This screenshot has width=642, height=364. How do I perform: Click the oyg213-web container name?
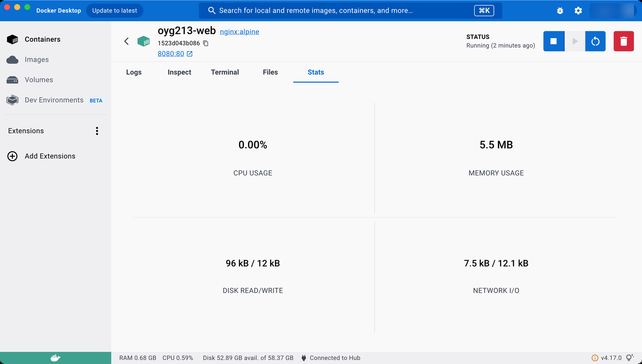(187, 31)
